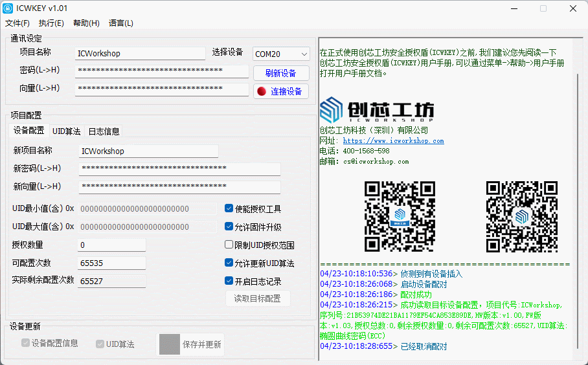Minimize the ICWKEY window
Screen dimensions: 588x365
click(x=514, y=8)
